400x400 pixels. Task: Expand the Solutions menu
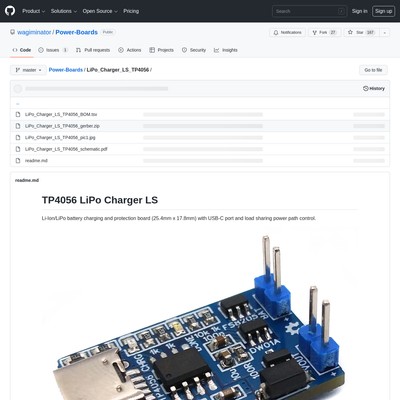click(x=64, y=11)
